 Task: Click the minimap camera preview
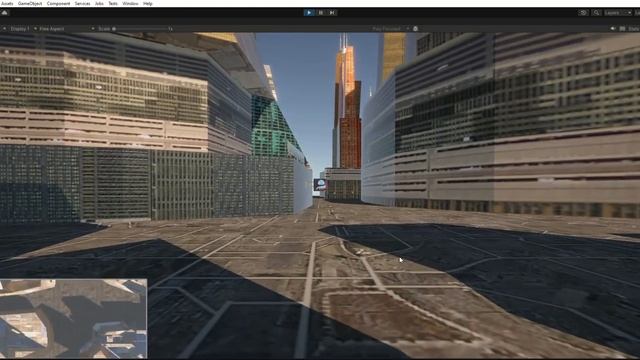(x=73, y=318)
